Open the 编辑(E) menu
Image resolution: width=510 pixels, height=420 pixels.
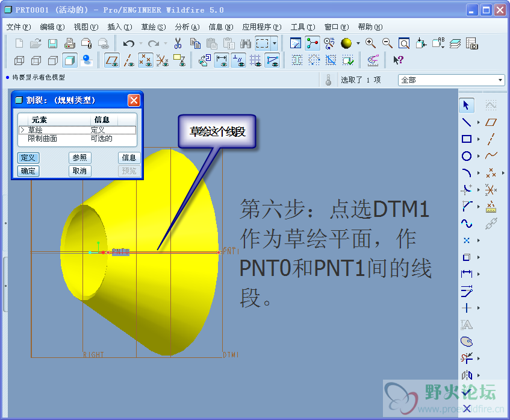52,27
